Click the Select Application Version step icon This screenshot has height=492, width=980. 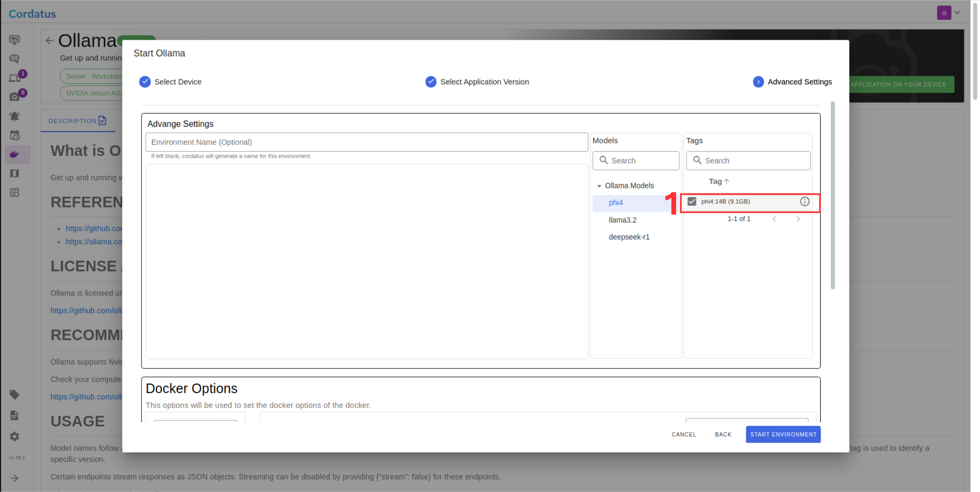431,82
